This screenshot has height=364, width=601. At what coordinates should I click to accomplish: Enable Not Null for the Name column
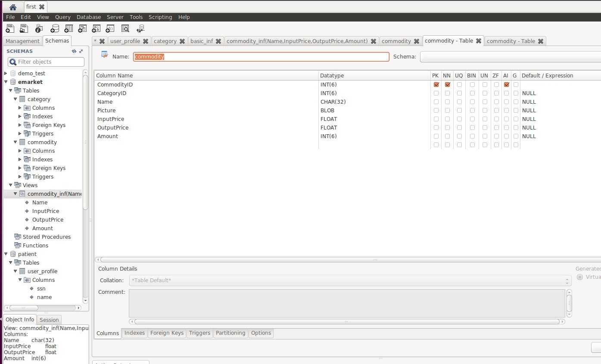(x=447, y=102)
